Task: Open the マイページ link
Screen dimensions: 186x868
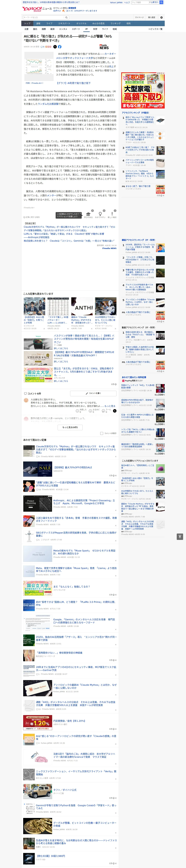Action: pyautogui.click(x=139, y=18)
